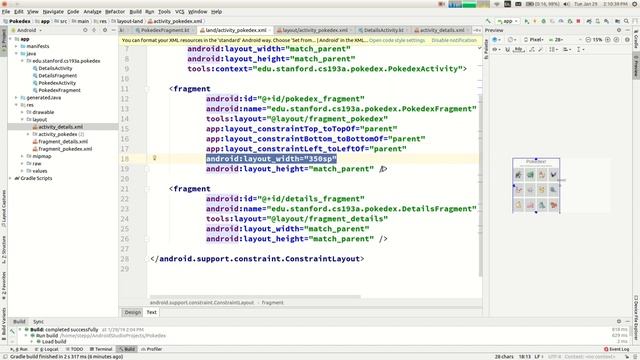This screenshot has width=640, height=360.
Task: Stop the running app with the red square
Action: (x=578, y=21)
